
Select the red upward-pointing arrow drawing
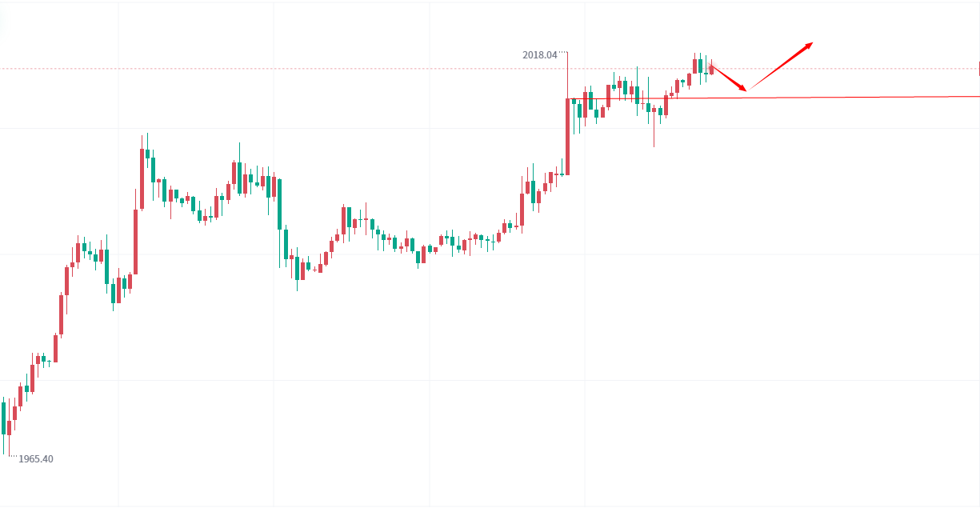pos(780,66)
